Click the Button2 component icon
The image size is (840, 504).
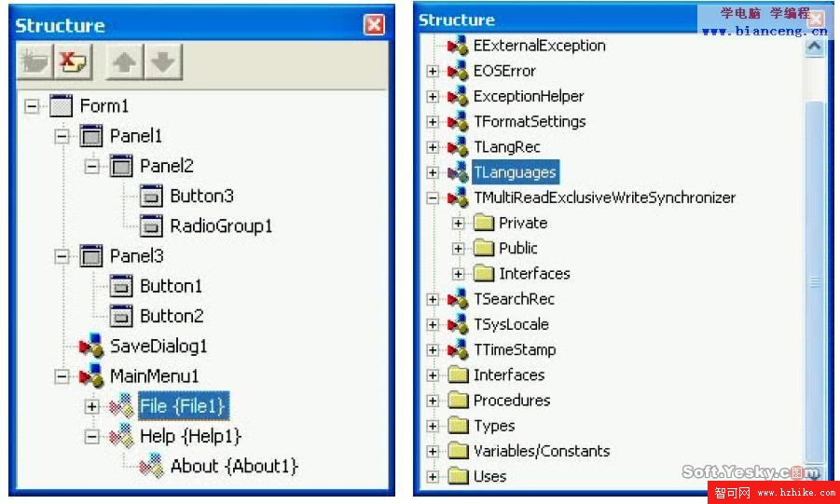click(x=121, y=316)
